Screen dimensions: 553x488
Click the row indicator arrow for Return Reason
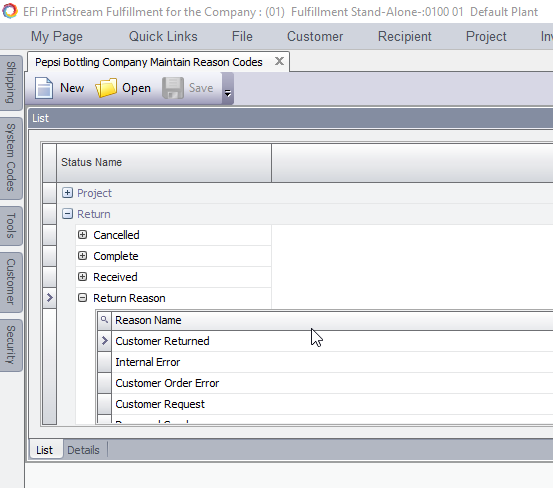(49, 298)
